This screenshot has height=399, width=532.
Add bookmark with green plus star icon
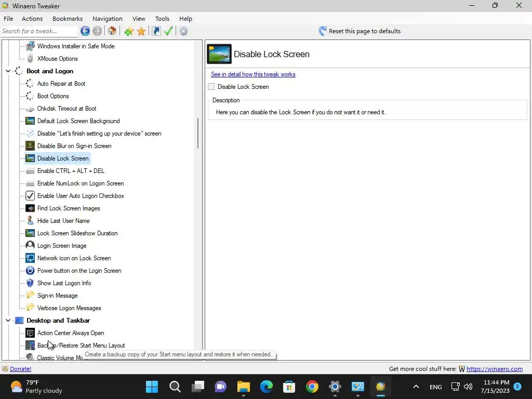pyautogui.click(x=129, y=31)
